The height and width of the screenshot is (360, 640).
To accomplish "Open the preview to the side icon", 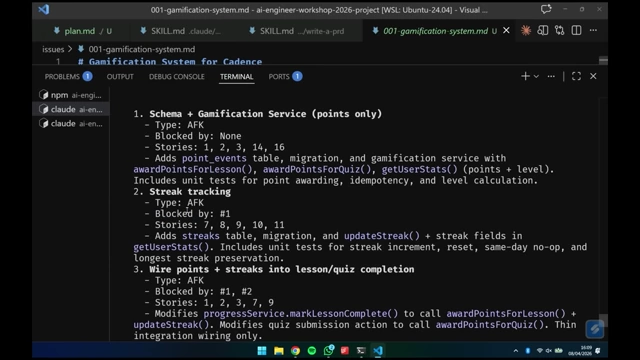I will point(542,31).
